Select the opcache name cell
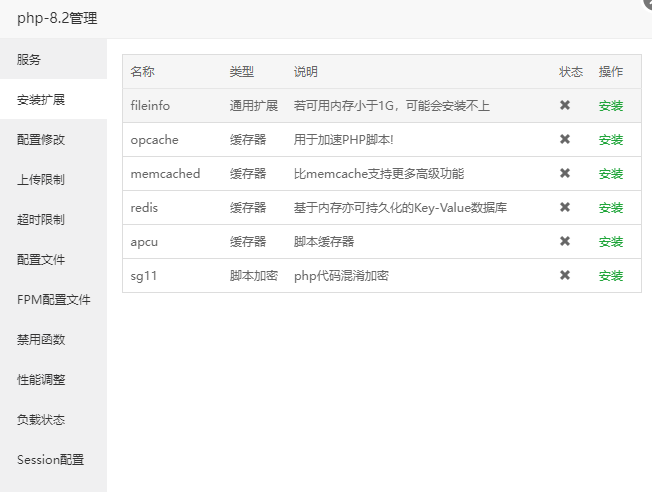 (x=154, y=140)
